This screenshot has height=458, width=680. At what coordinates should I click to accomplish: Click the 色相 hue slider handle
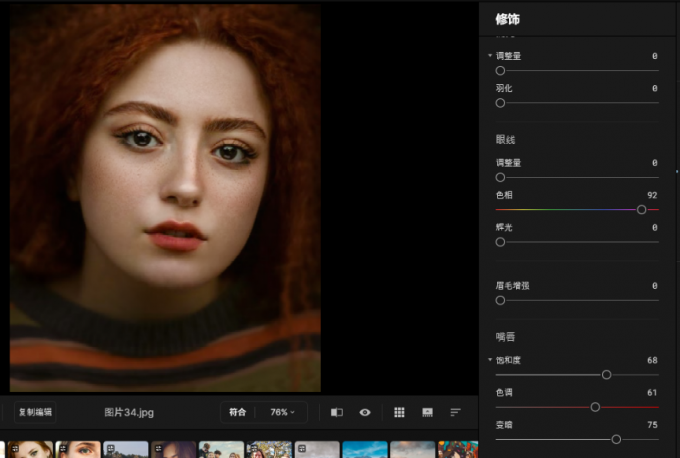(641, 210)
